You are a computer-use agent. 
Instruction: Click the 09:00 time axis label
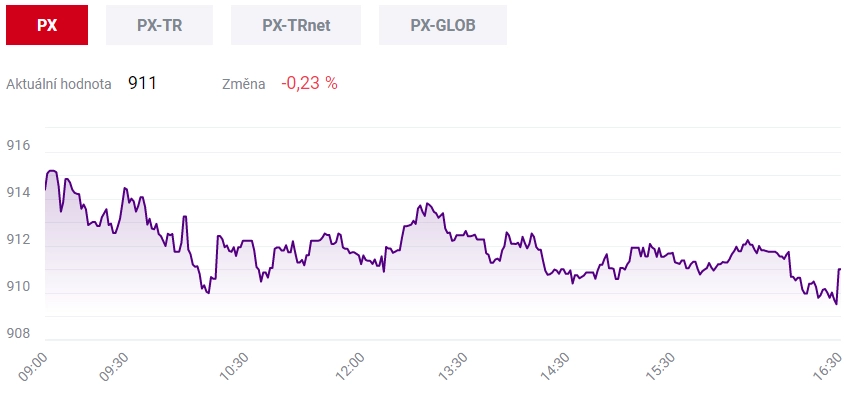33,366
